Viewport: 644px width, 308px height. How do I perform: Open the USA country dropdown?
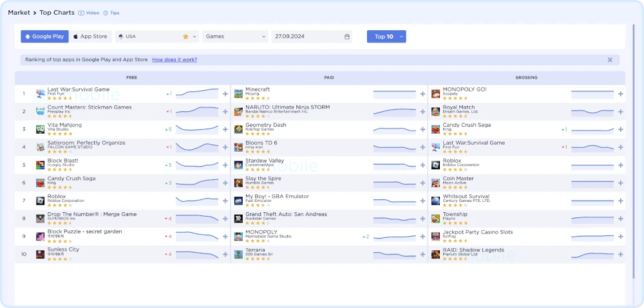click(x=157, y=37)
